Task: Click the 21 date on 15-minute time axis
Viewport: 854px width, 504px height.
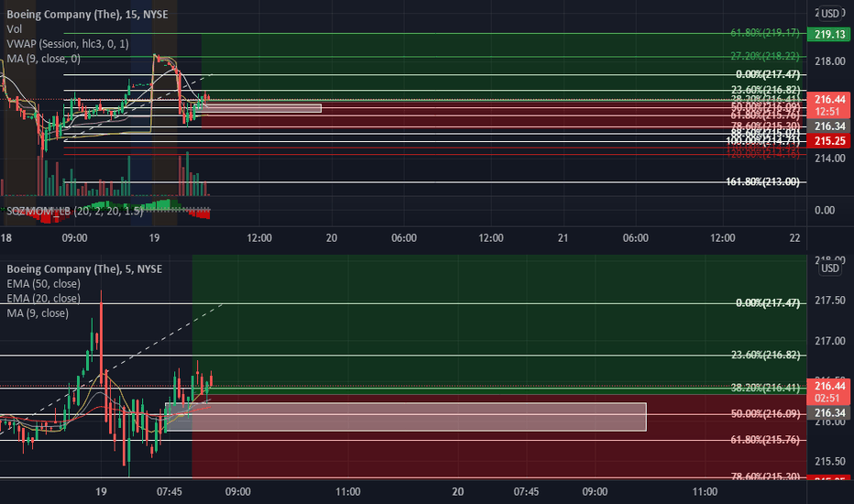Action: coord(563,238)
